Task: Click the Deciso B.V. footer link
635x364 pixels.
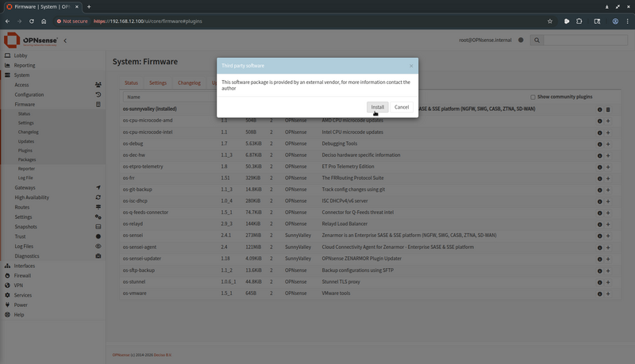Action: tap(163, 355)
